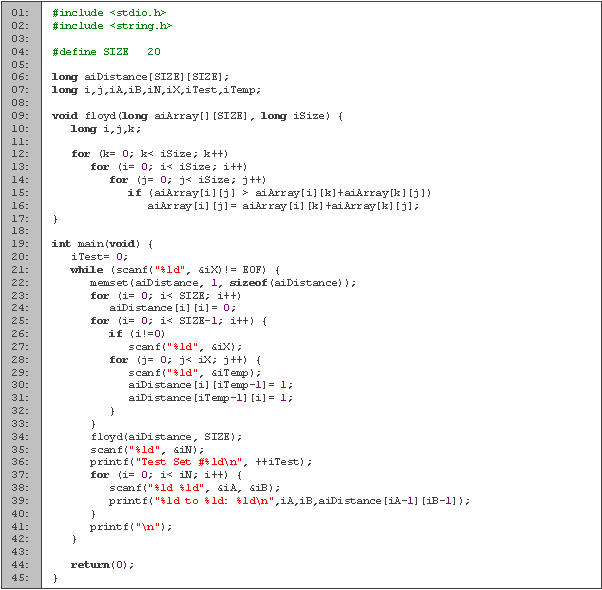Viewport: 602px width, 590px height.
Task: Click the 'if (i!=0)' line
Action: point(137,334)
